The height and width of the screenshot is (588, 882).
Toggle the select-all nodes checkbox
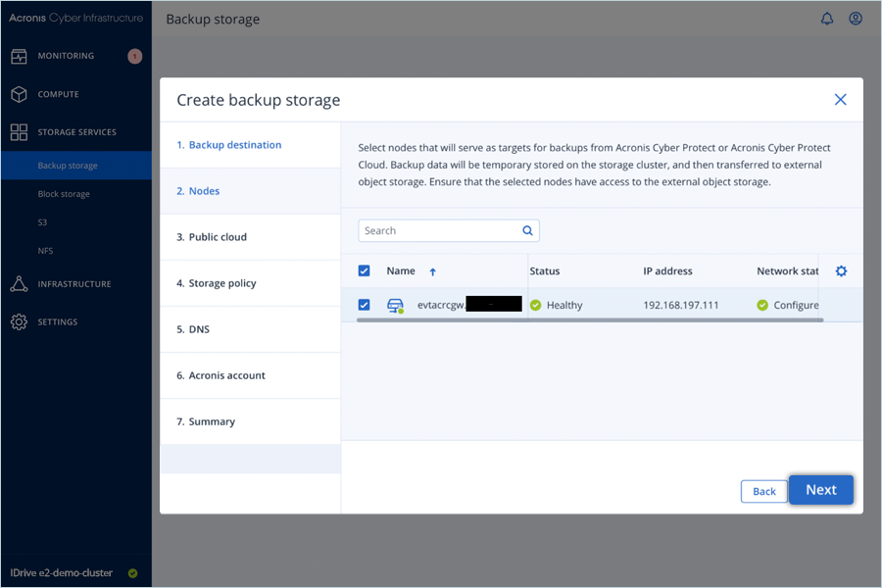tap(365, 271)
